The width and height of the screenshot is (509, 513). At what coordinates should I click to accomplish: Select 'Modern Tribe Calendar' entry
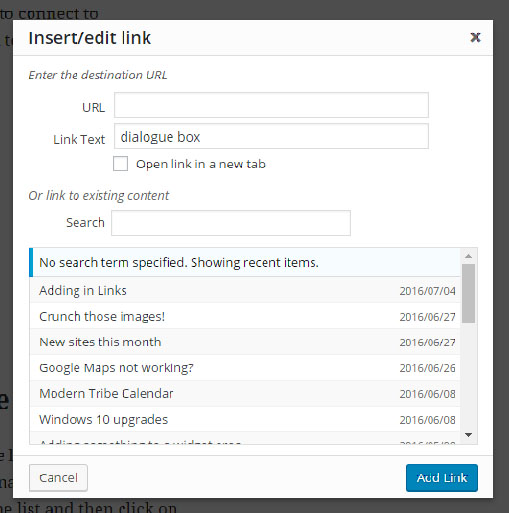pyautogui.click(x=245, y=394)
